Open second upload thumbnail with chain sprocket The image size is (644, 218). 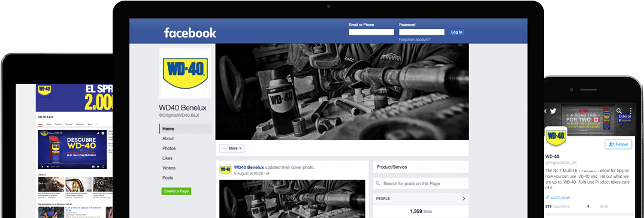(x=79, y=184)
